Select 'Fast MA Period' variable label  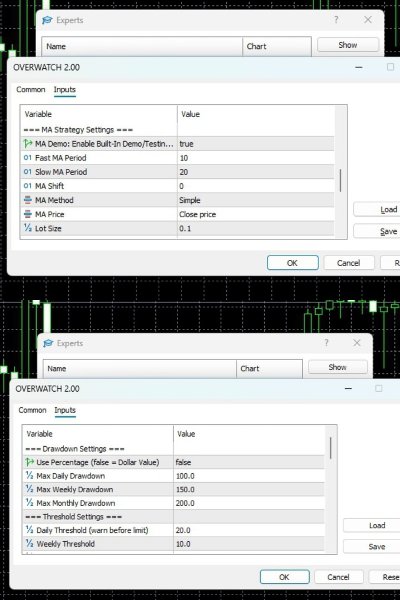point(60,158)
